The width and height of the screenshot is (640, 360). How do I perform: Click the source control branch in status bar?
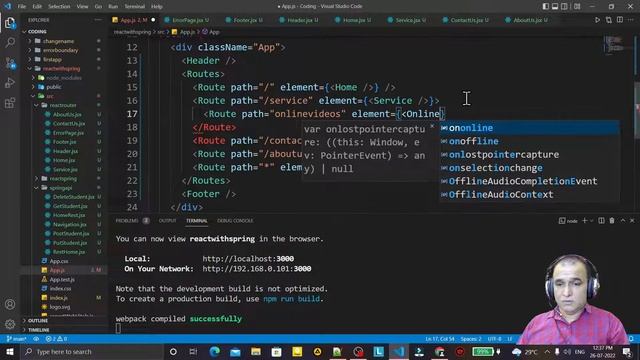(x=16, y=339)
